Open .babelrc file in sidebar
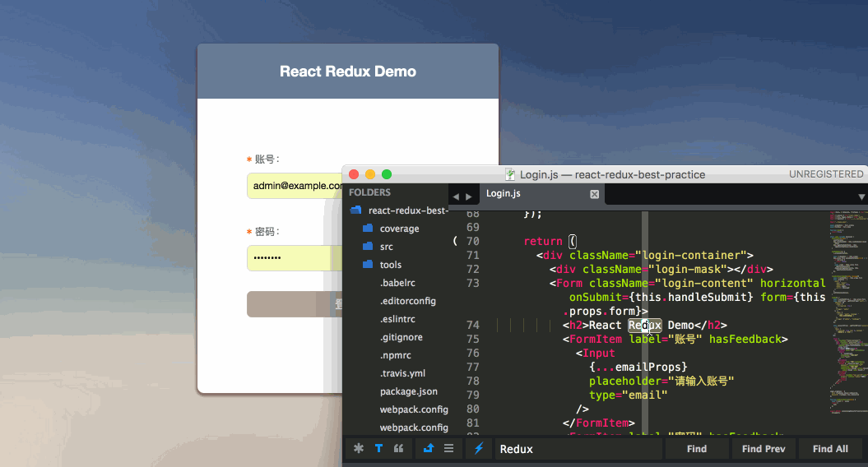 click(397, 283)
